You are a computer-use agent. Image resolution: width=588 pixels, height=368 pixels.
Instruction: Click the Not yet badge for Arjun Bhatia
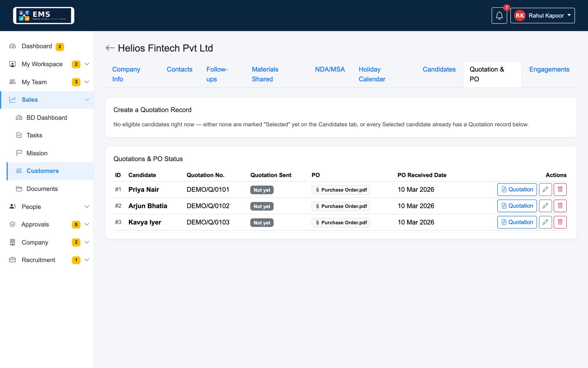pyautogui.click(x=262, y=206)
